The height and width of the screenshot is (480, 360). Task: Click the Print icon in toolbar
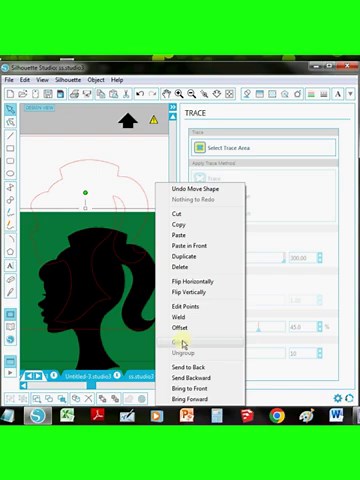74,94
